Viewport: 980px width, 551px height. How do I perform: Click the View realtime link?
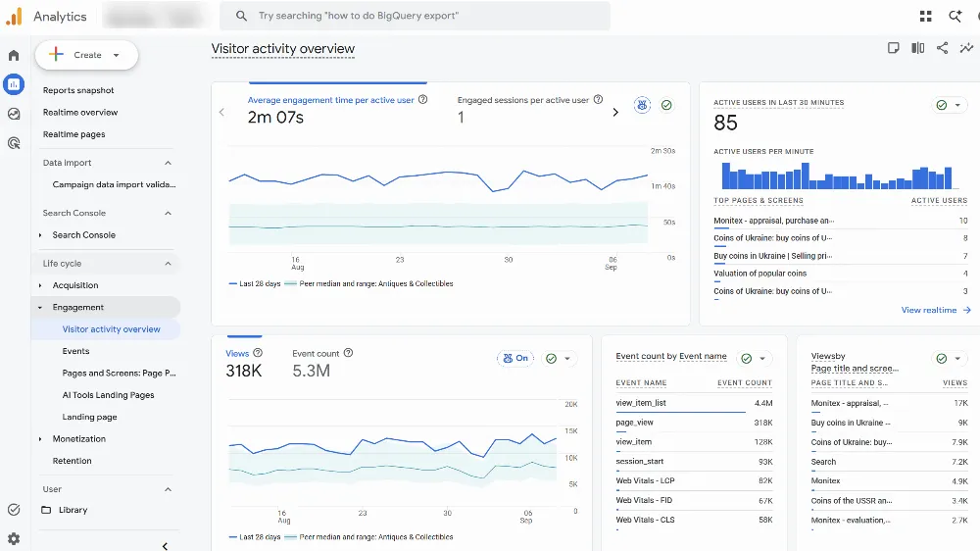929,310
